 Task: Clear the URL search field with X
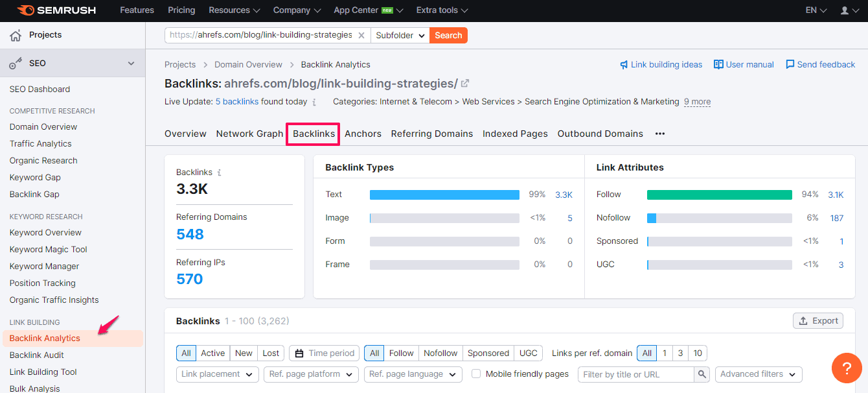point(361,36)
